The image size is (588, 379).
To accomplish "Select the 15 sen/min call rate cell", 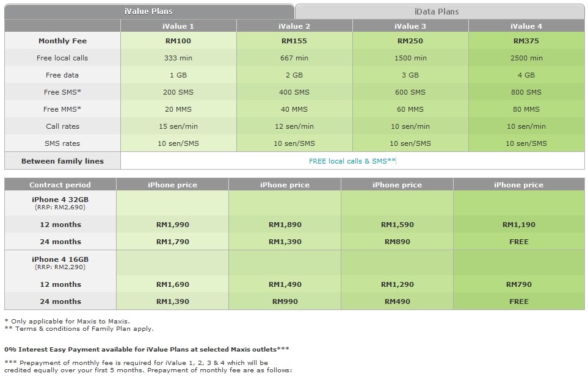I will tap(178, 126).
